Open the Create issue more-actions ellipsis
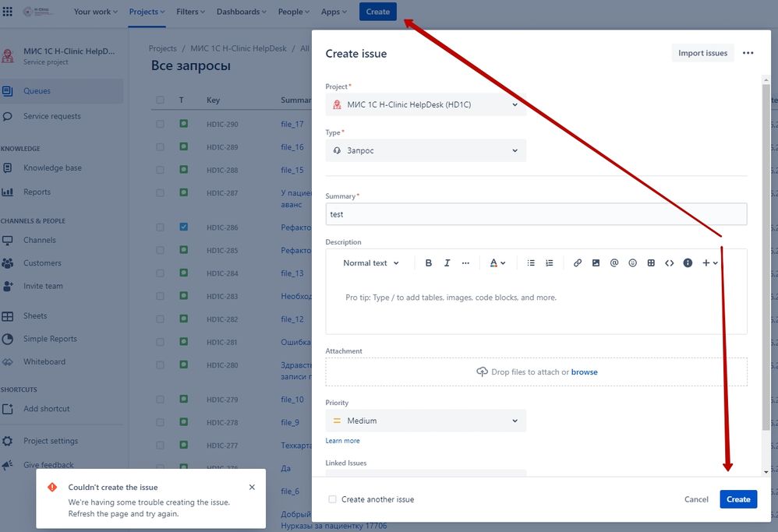Image resolution: width=778 pixels, height=532 pixels. coord(748,53)
